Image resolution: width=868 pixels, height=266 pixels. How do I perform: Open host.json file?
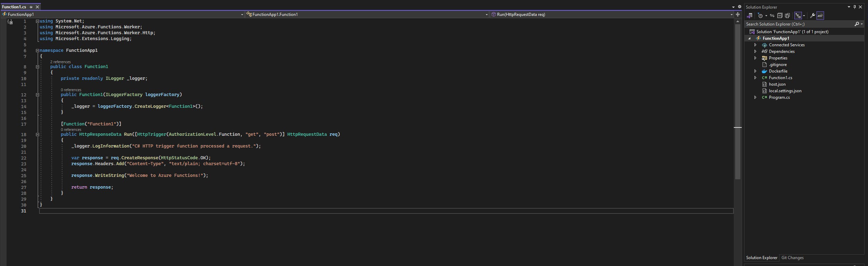tap(777, 84)
